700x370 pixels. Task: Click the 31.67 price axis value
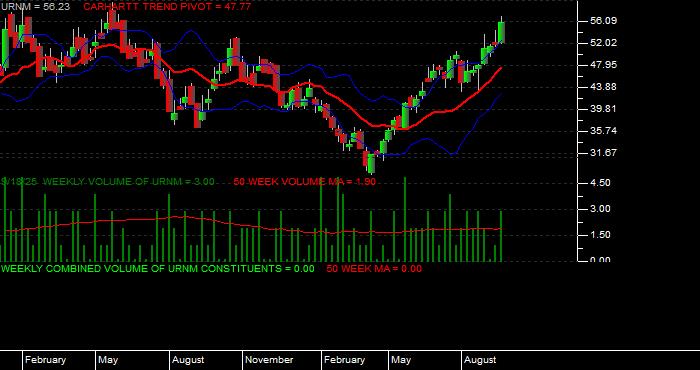click(603, 153)
